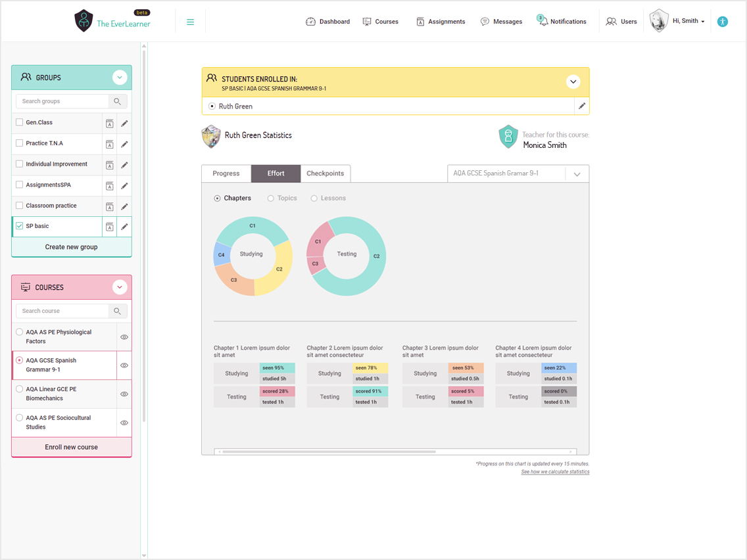
Task: Click the Search course input field
Action: click(62, 311)
